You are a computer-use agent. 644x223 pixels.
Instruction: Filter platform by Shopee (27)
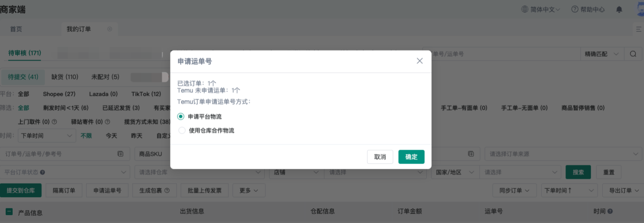59,94
